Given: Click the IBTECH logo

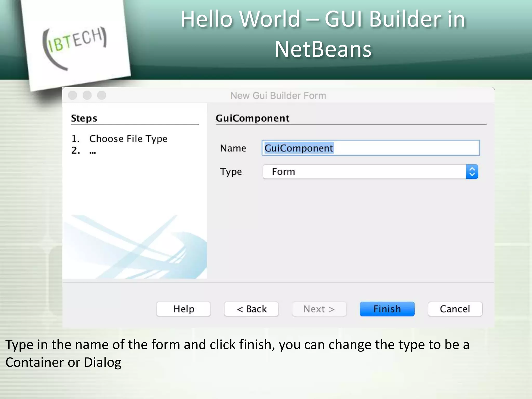Looking at the screenshot, I should (75, 48).
